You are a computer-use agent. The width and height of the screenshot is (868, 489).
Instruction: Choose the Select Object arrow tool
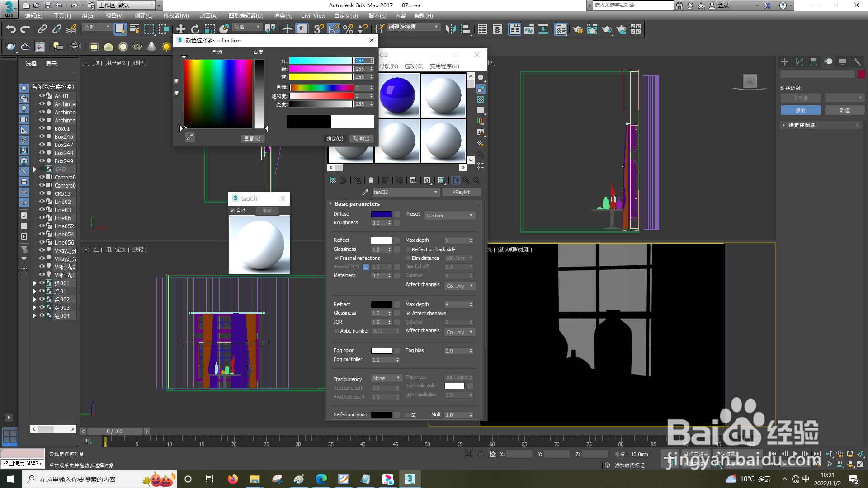click(x=120, y=29)
